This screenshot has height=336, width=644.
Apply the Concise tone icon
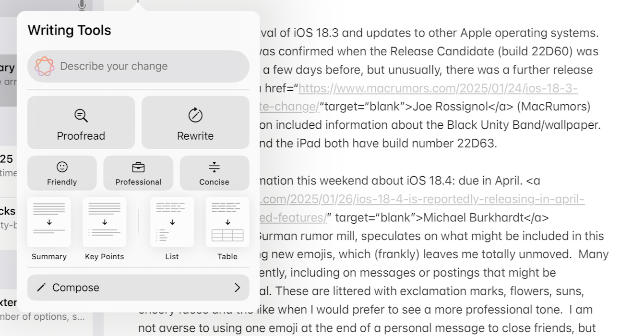pyautogui.click(x=215, y=167)
